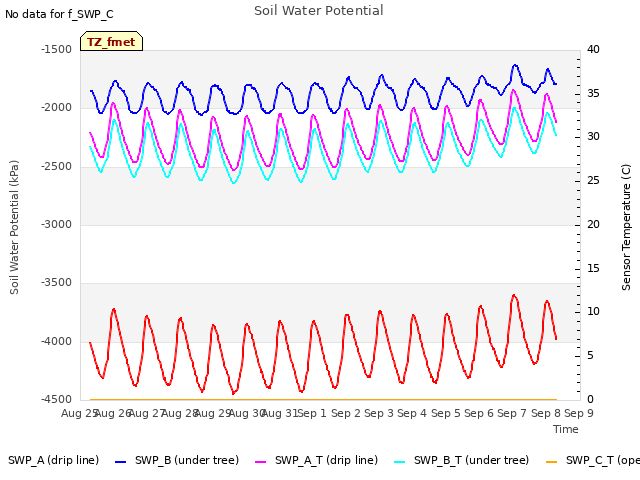Screen dimensions: 640x480
Task: Click the Soil Water Potential (kPa) axis label
Action: (14, 227)
